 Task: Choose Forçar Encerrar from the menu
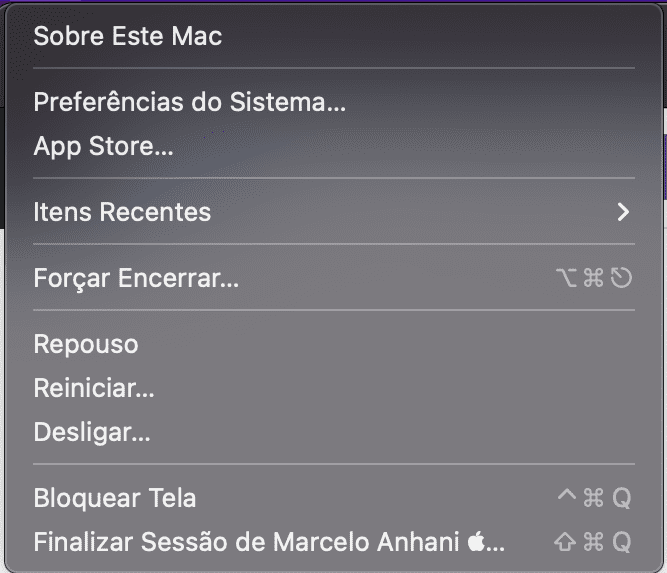point(136,278)
